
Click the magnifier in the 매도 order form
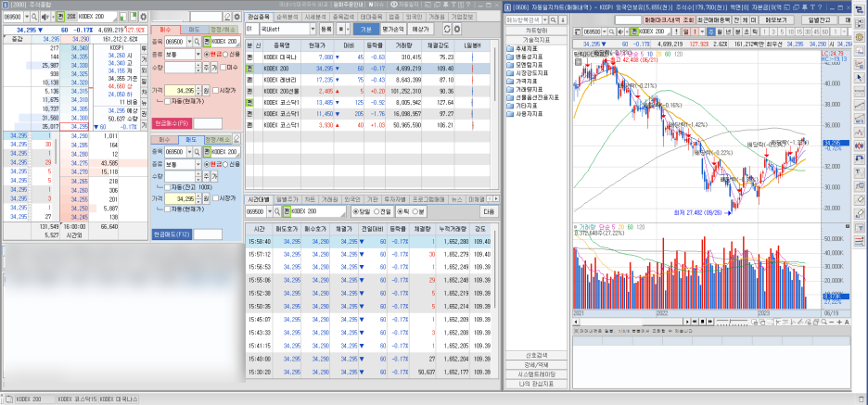(x=198, y=151)
